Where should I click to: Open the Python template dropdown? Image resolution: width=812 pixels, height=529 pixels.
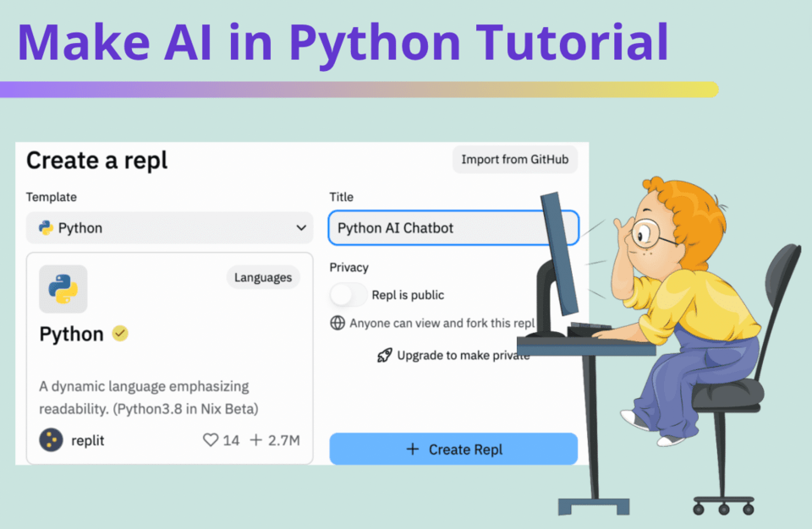[169, 228]
